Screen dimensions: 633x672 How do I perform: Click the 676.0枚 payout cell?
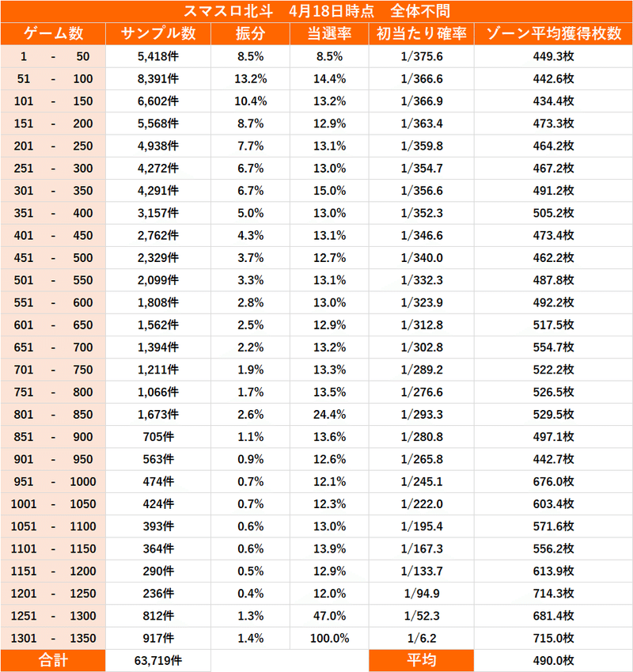(x=553, y=481)
